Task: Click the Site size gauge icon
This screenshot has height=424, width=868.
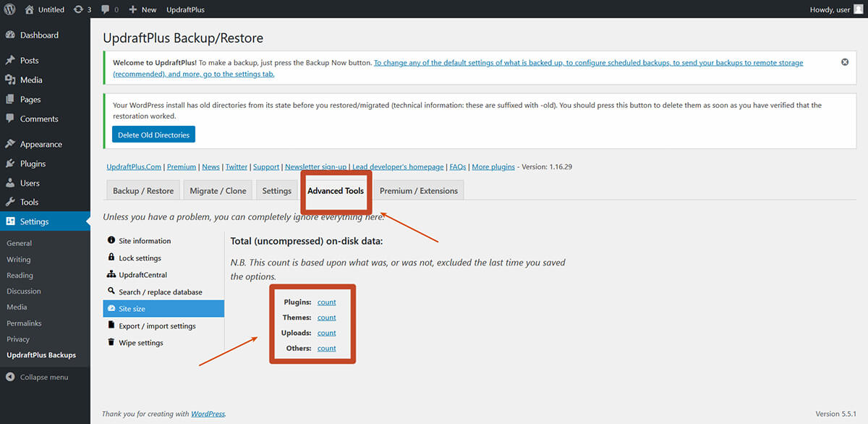Action: pyautogui.click(x=111, y=309)
